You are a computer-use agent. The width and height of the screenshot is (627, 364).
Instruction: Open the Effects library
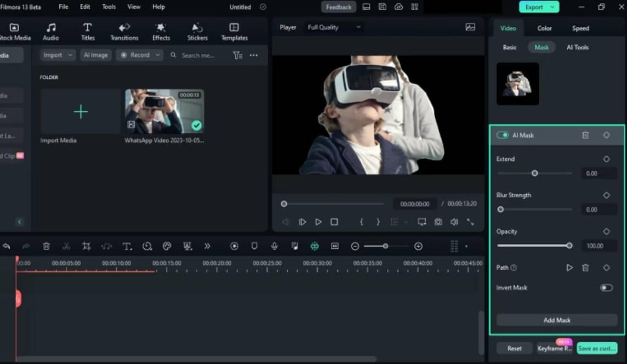(x=161, y=32)
